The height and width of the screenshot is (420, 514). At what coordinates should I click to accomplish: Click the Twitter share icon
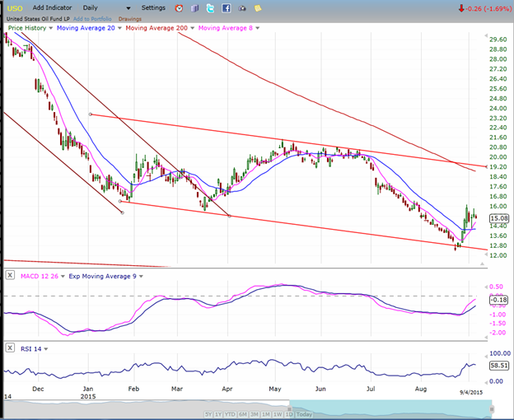coord(210,8)
